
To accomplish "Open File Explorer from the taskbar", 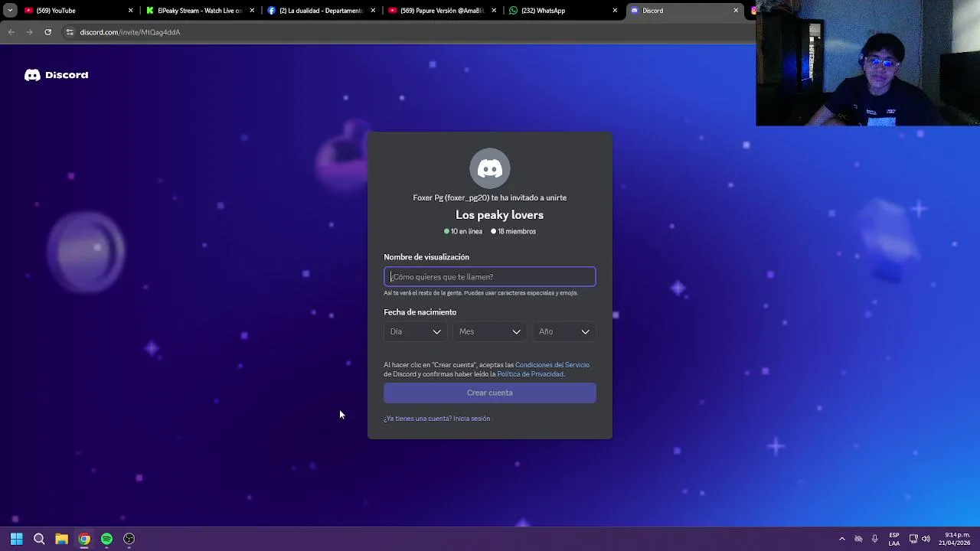I will tap(61, 539).
